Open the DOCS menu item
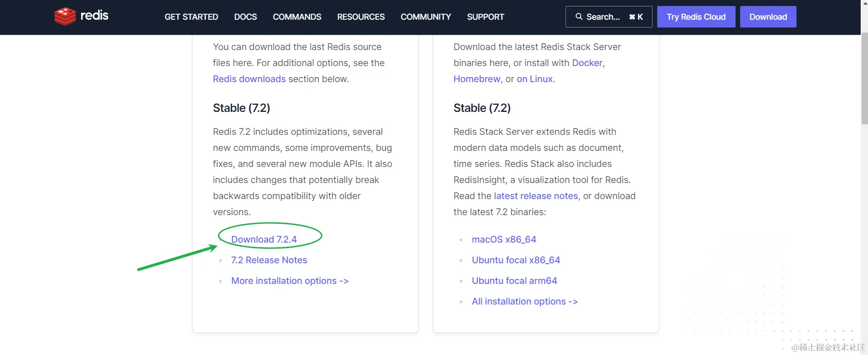Image resolution: width=868 pixels, height=355 pixels. (245, 17)
